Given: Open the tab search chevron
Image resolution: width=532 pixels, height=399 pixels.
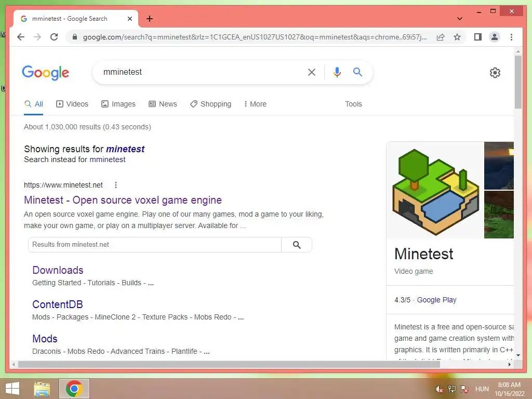Looking at the screenshot, I should pos(459,19).
